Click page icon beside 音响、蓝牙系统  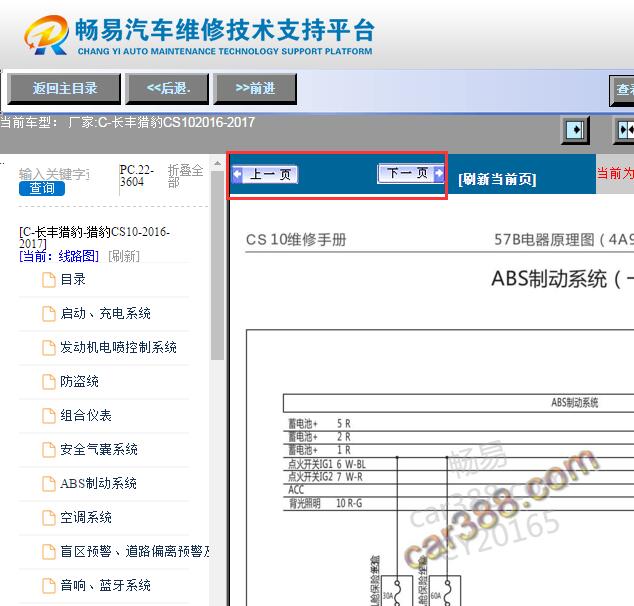(x=49, y=585)
